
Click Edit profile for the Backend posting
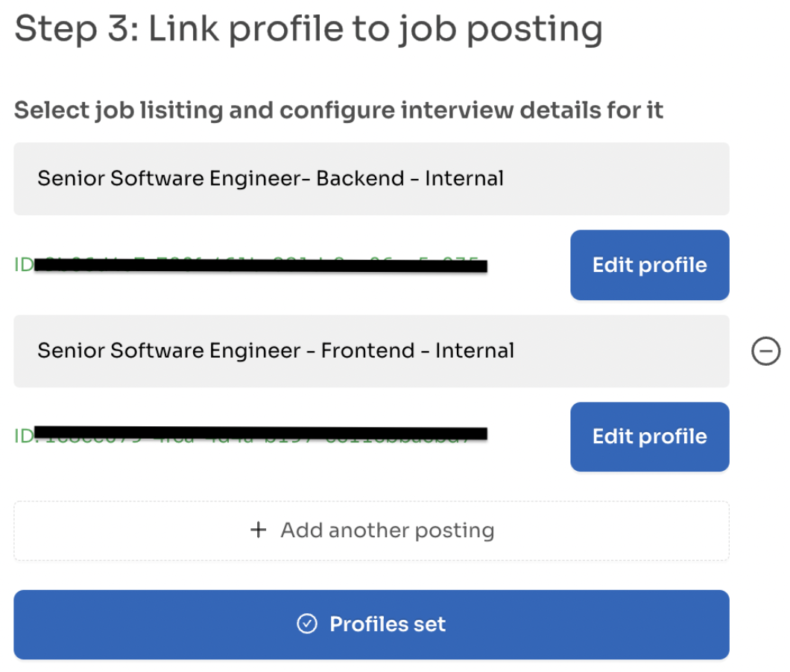(649, 264)
